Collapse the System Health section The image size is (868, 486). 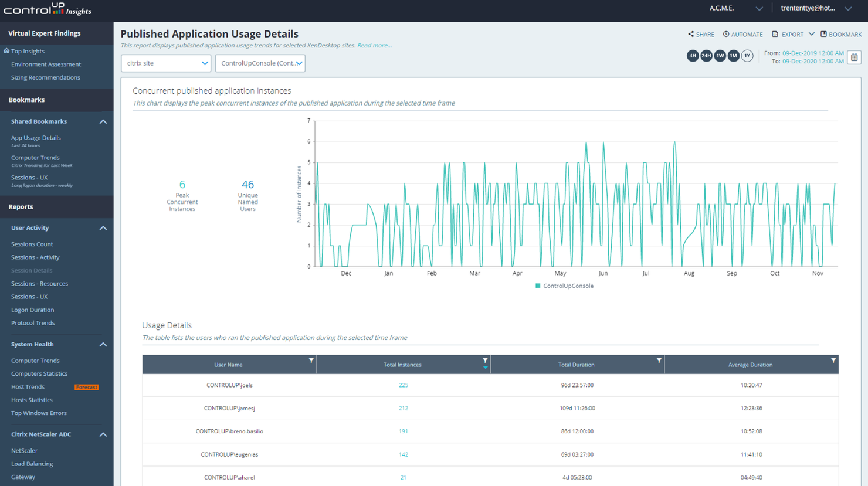(103, 345)
